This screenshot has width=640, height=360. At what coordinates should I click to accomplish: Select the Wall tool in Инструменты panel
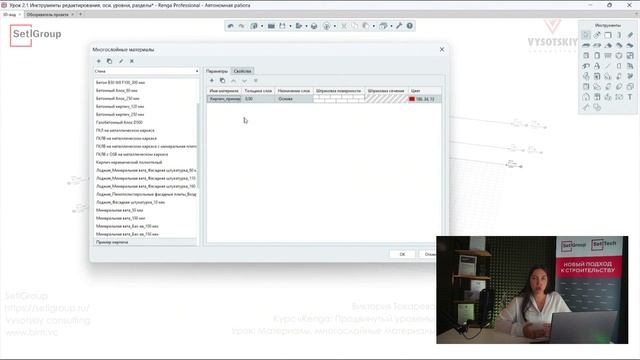tap(608, 35)
